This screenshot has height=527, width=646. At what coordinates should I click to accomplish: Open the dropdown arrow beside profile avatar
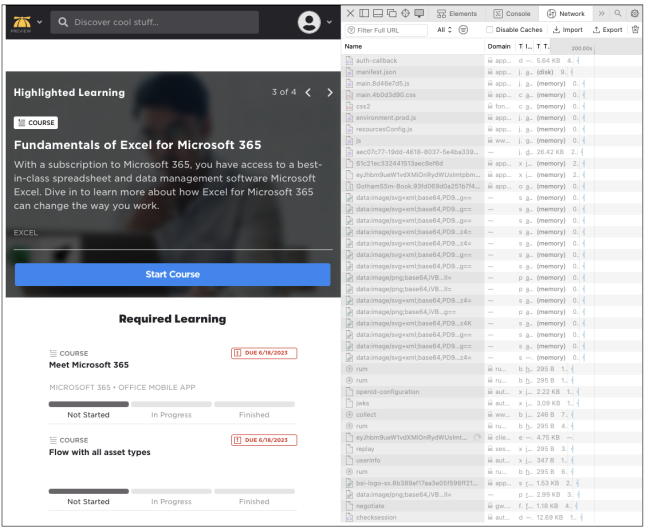(x=329, y=22)
